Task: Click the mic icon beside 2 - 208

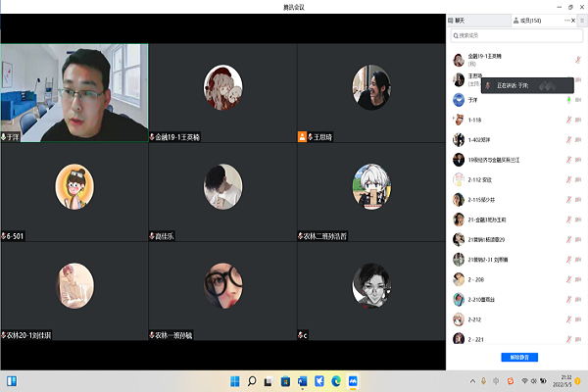Action: (567, 279)
